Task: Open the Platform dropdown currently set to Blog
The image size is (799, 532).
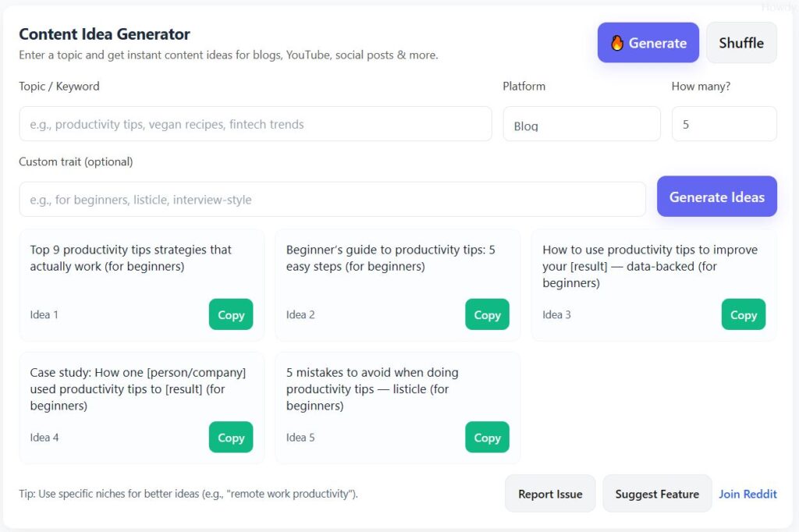Action: coord(582,123)
